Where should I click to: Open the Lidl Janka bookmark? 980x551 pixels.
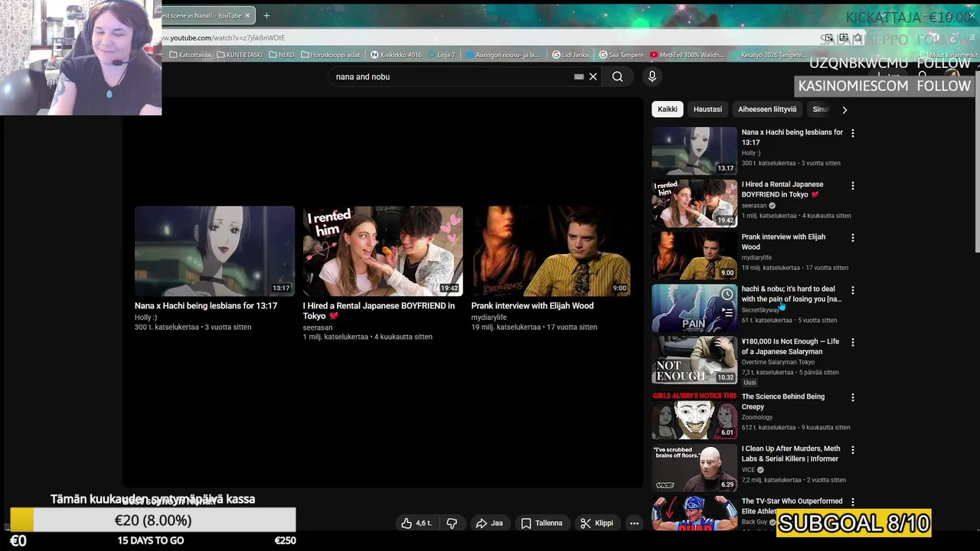pos(570,55)
